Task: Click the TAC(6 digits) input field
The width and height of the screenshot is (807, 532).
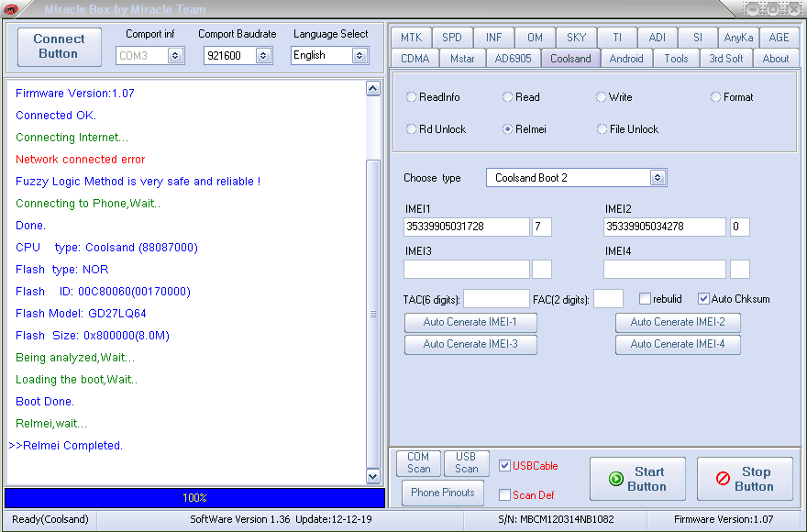Action: pyautogui.click(x=497, y=299)
